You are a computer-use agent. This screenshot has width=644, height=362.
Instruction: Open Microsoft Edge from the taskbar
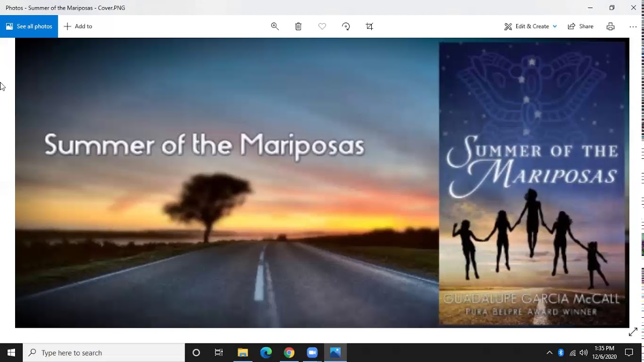pyautogui.click(x=266, y=352)
